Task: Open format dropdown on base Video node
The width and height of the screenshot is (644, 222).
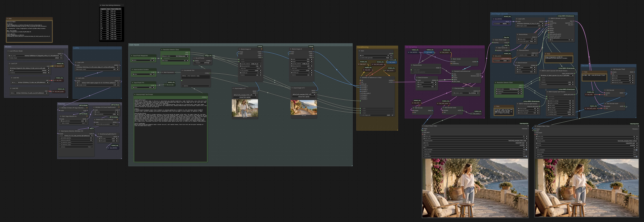Action: (x=475, y=143)
